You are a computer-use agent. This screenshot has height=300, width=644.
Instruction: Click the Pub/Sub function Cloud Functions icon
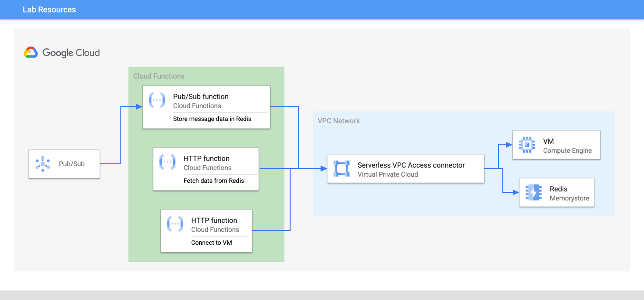157,100
